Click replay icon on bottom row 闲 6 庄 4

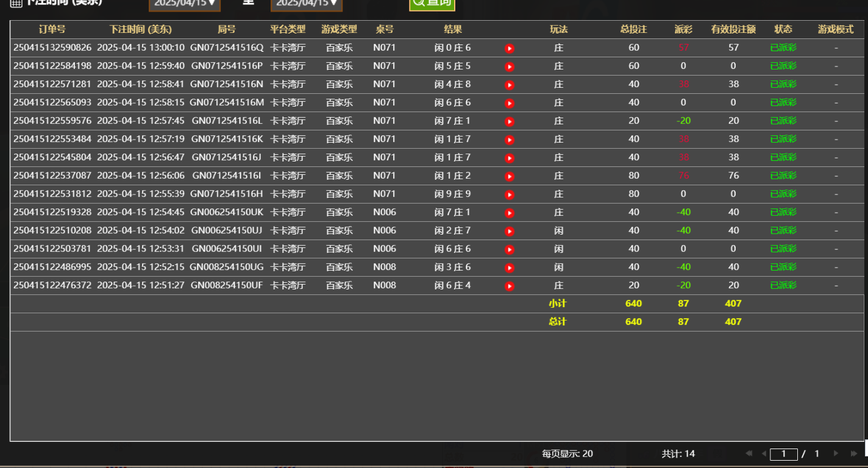click(510, 285)
